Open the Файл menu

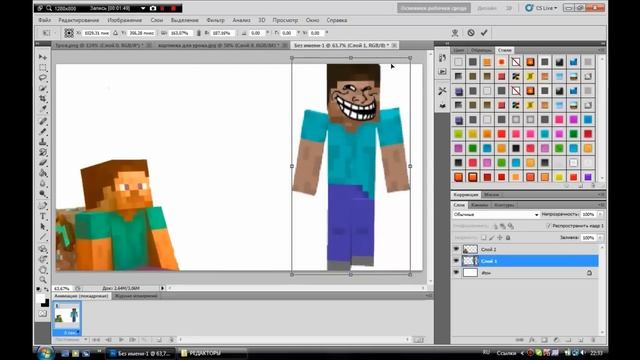click(x=44, y=20)
